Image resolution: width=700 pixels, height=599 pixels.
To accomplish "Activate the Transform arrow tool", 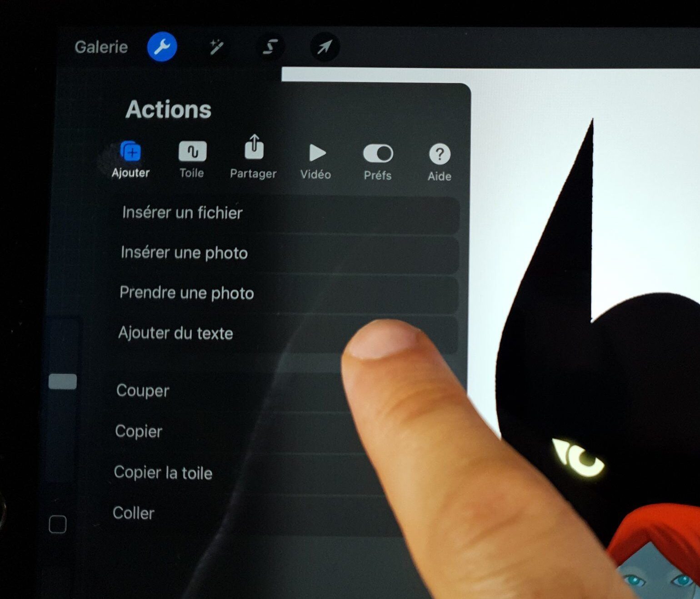I will tap(325, 47).
